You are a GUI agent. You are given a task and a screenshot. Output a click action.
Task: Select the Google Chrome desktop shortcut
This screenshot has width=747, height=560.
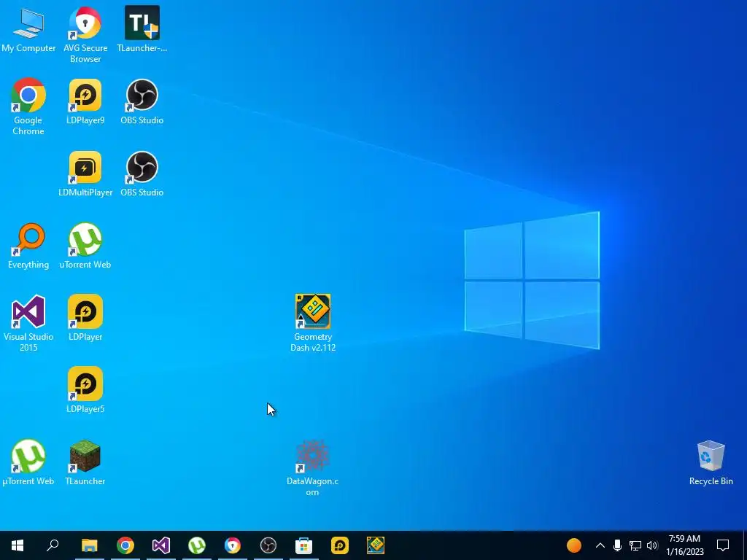28,106
